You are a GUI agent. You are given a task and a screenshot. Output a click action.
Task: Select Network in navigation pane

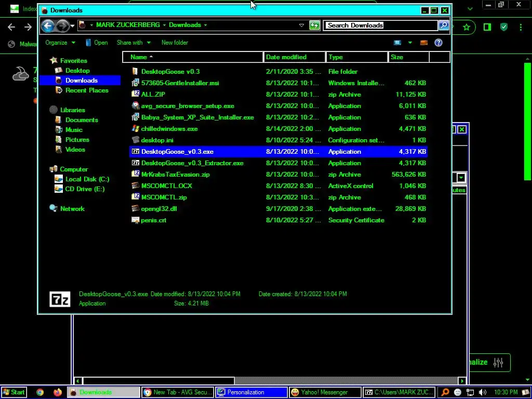click(x=72, y=209)
